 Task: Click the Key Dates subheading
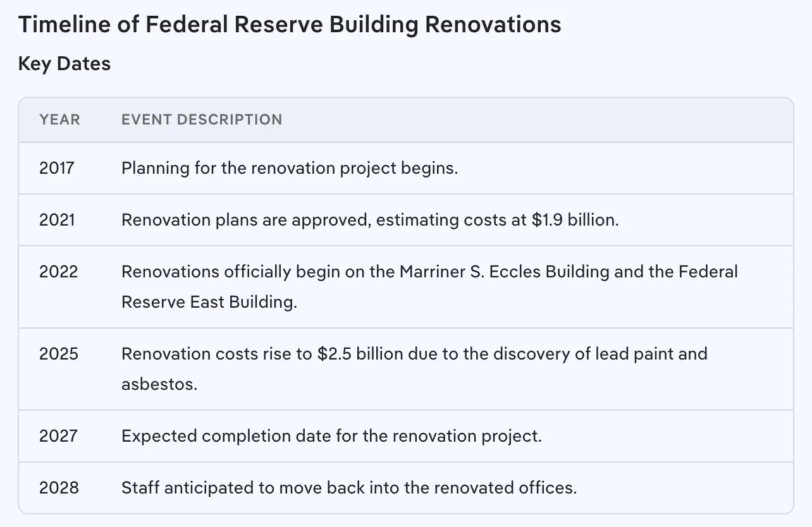coord(65,64)
